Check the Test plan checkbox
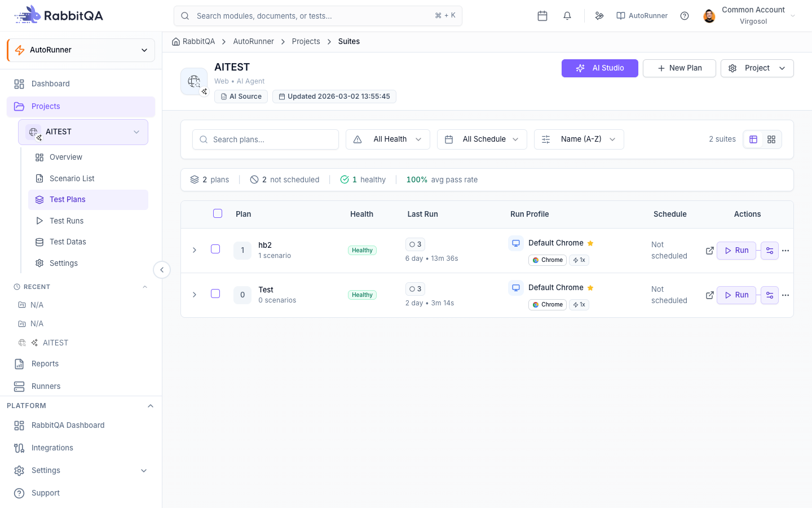 [x=215, y=294]
